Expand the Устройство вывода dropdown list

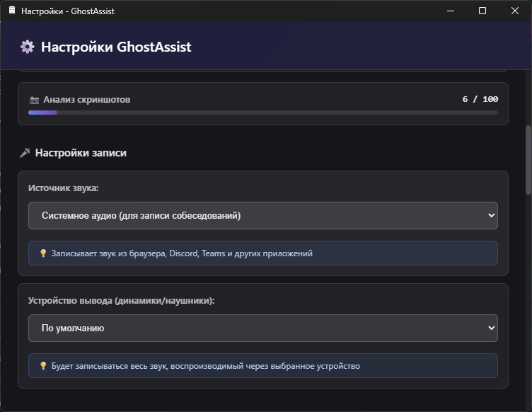pos(262,328)
